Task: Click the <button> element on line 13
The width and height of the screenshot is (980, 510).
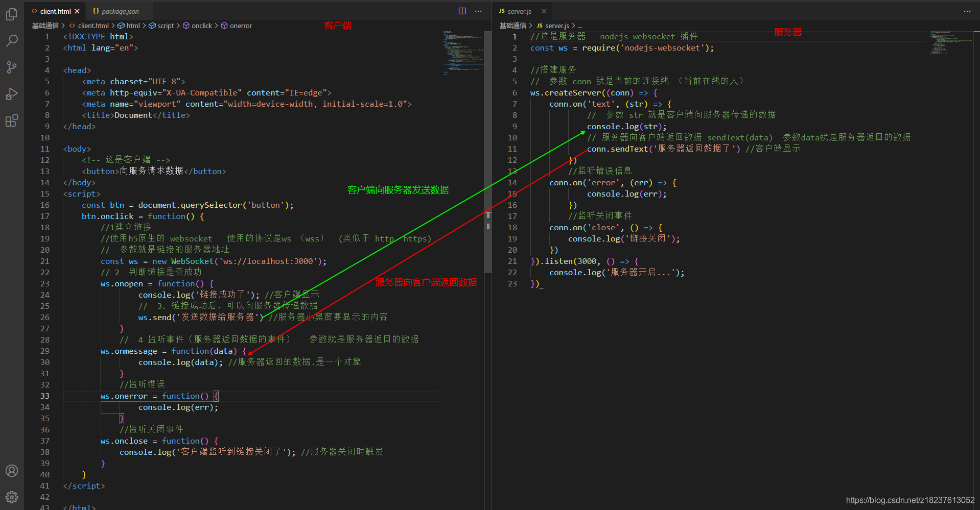Action: tap(154, 172)
